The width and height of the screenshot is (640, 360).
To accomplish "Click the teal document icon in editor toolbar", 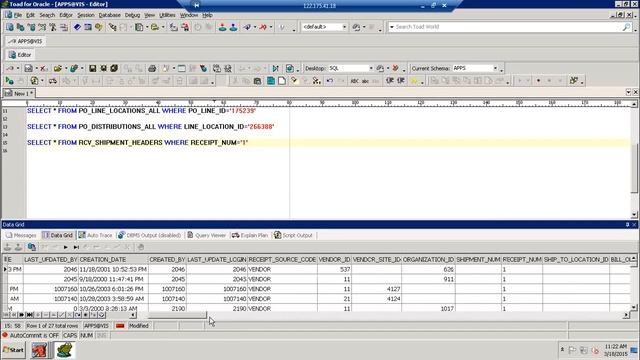I will point(270,81).
